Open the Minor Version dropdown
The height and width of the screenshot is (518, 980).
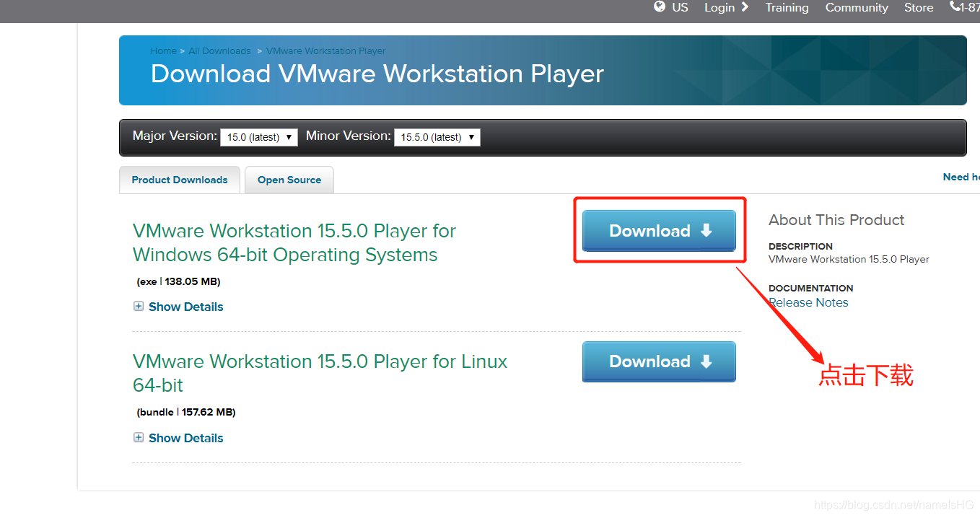(437, 137)
